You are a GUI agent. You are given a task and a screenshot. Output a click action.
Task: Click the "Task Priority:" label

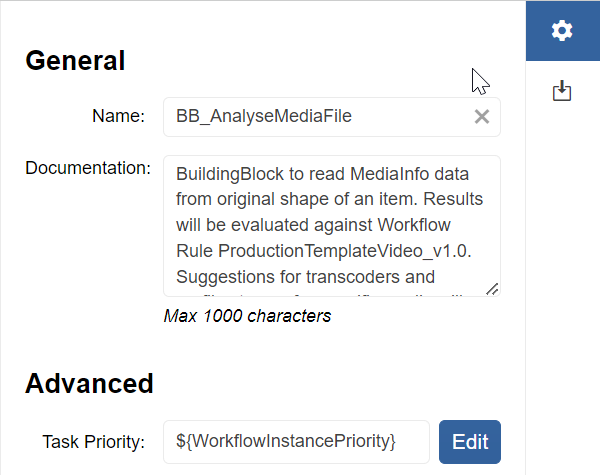[94, 441]
